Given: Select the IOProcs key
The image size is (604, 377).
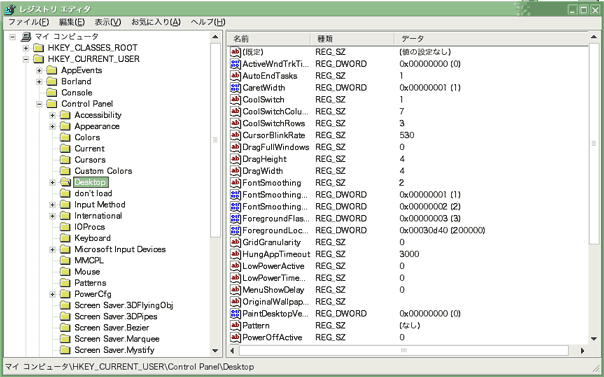Looking at the screenshot, I should click(x=89, y=227).
